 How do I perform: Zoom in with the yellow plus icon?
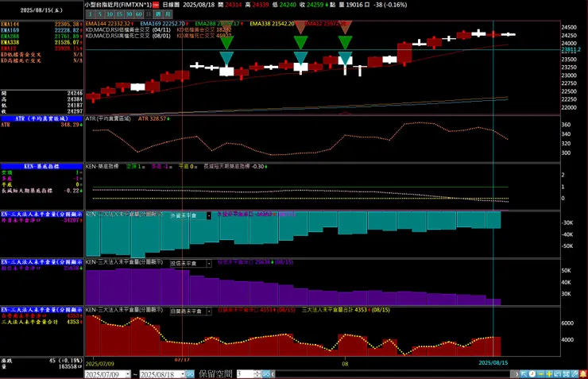click(549, 374)
